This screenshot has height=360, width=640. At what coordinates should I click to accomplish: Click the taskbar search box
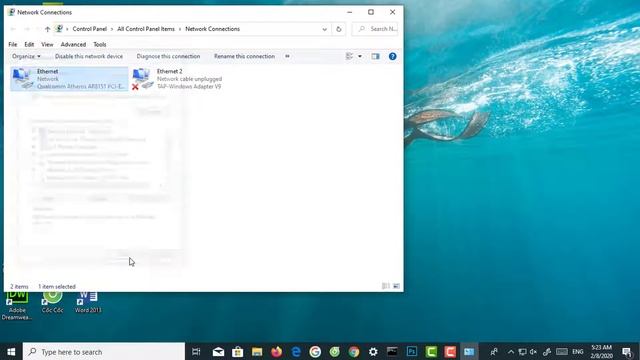click(104, 352)
